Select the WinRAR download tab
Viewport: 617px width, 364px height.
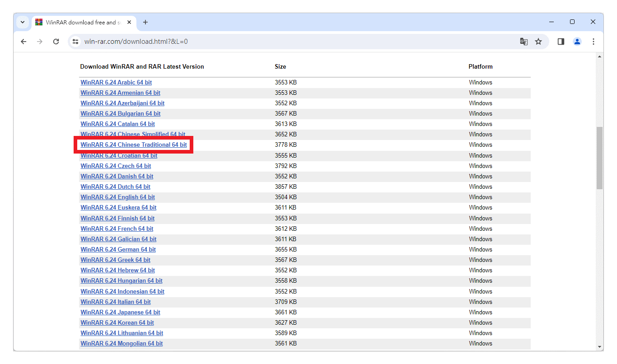(x=84, y=22)
